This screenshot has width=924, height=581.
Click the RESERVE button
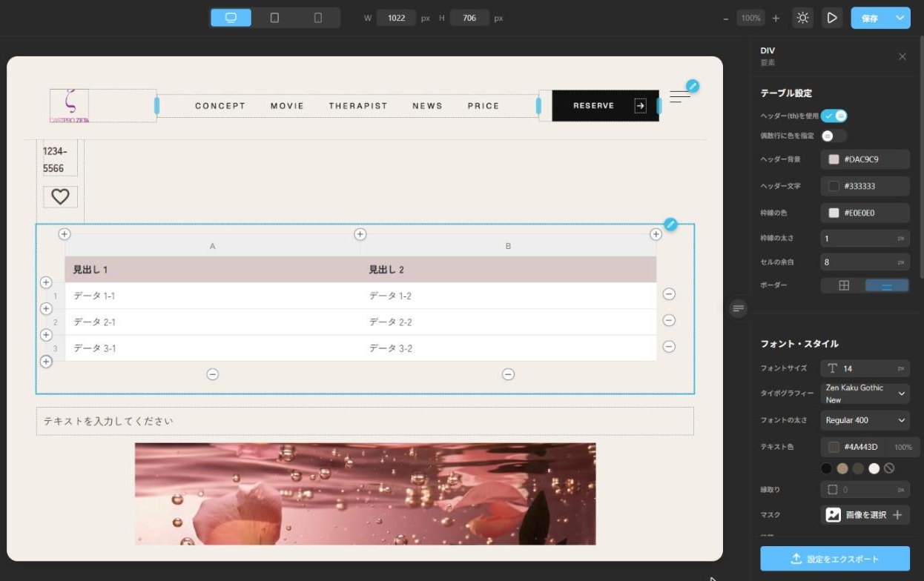point(605,106)
